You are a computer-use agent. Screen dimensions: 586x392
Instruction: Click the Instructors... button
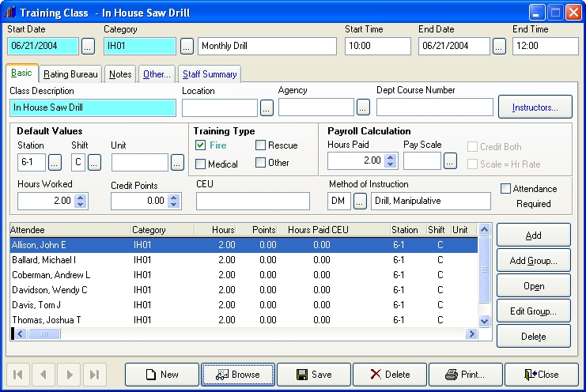coord(535,107)
